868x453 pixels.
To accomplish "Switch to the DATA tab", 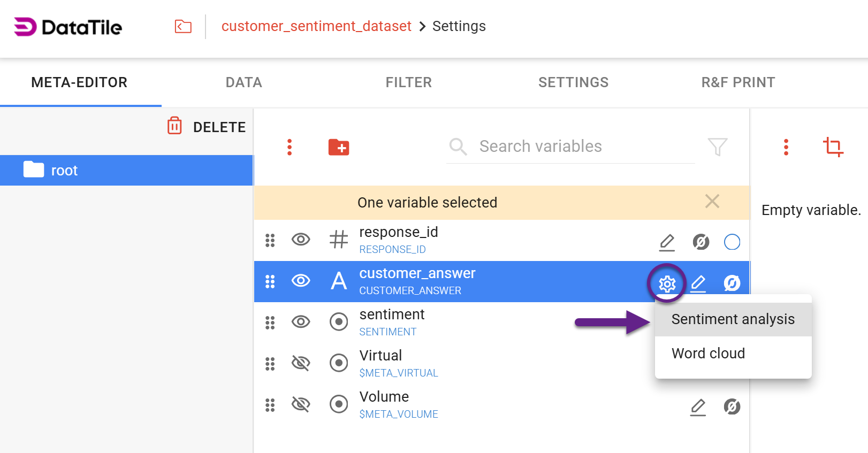I will pos(243,82).
